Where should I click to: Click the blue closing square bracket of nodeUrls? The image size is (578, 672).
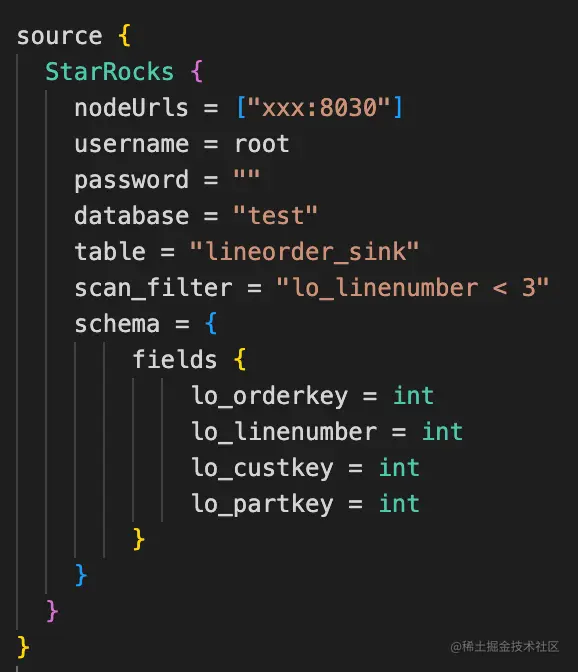tap(398, 107)
